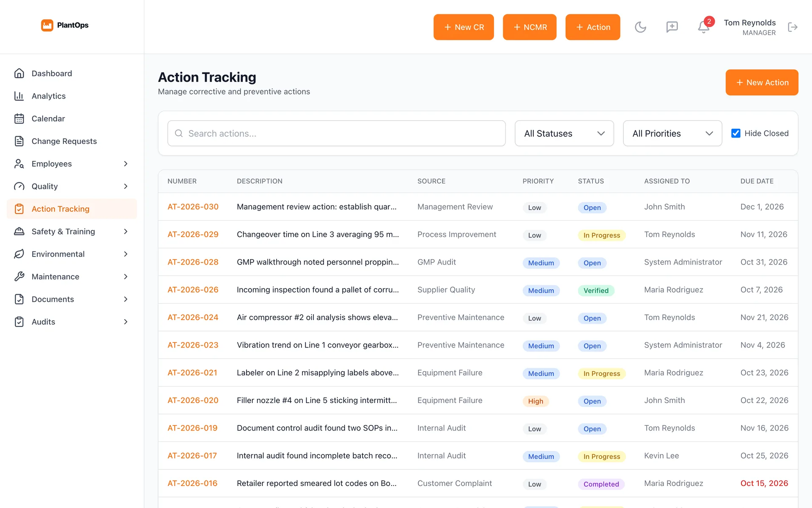The width and height of the screenshot is (812, 508).
Task: Click the Maintenance wrench icon
Action: click(x=19, y=276)
